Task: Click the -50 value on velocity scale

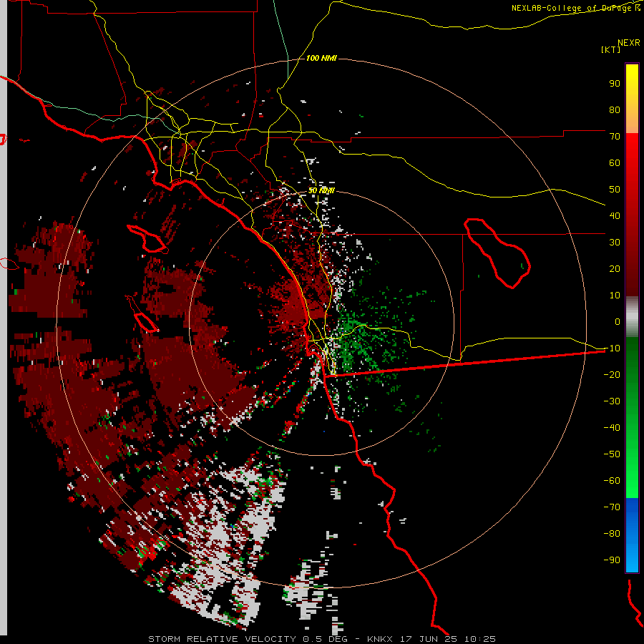Action: 612,454
